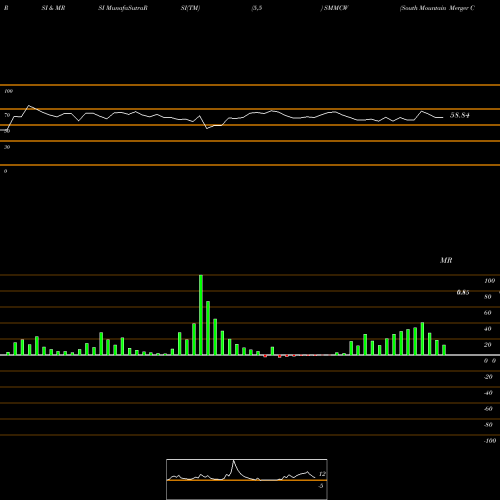Click the MR axis label -100
Image resolution: width=500 pixels, height=500 pixels.
pos(490,441)
